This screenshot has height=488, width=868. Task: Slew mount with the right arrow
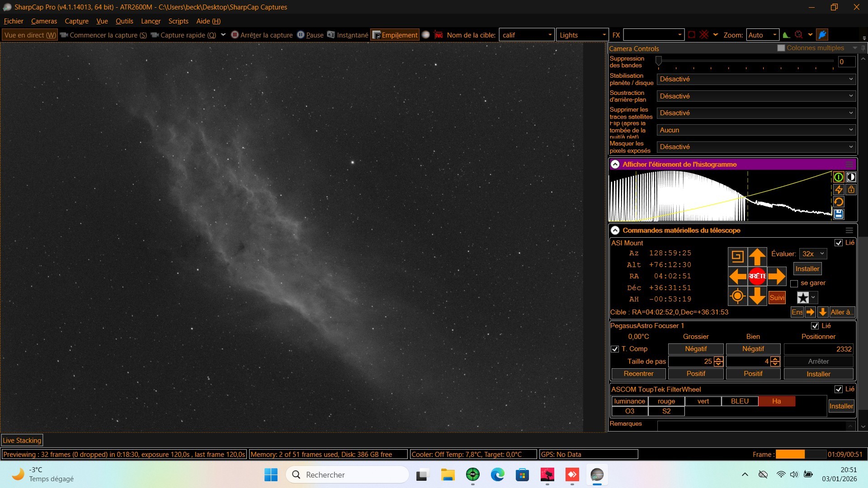777,276
